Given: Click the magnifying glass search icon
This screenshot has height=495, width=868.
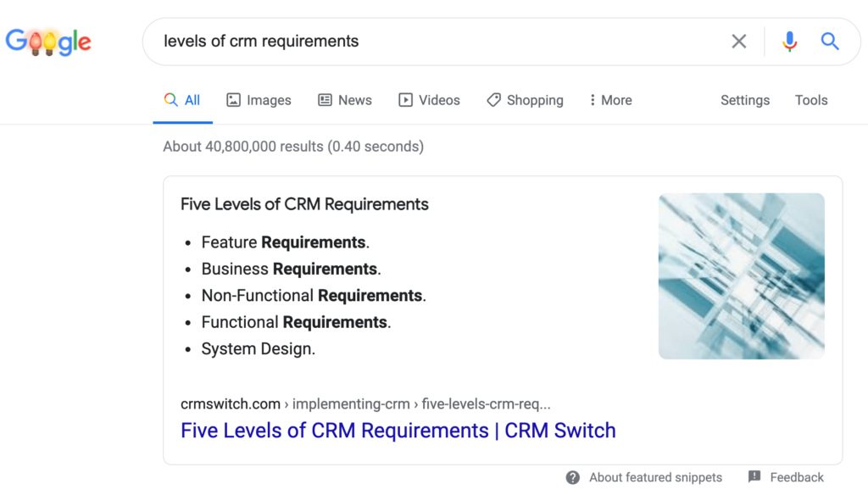Looking at the screenshot, I should [x=829, y=41].
